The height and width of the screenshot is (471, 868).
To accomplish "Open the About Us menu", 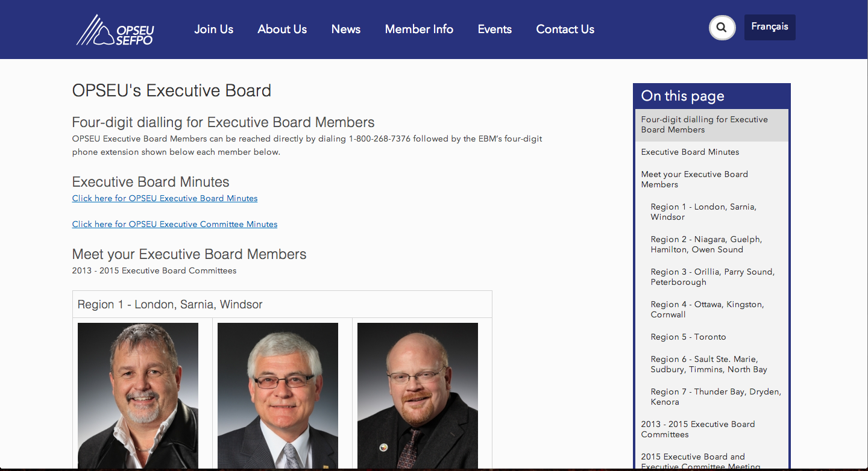I will coord(282,29).
